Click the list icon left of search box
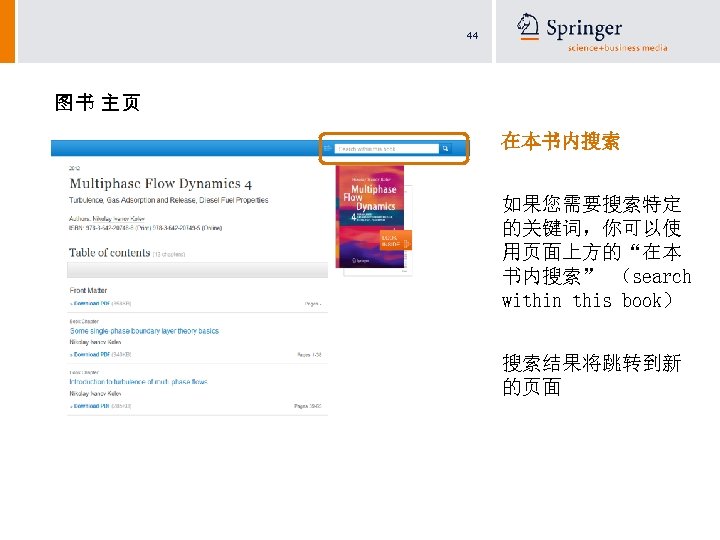 click(x=328, y=148)
